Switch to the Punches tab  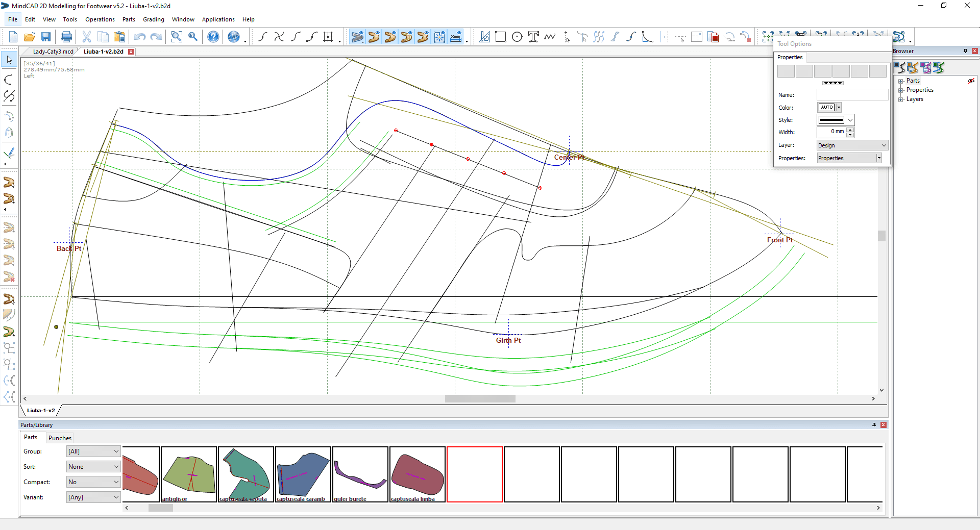[x=60, y=438]
